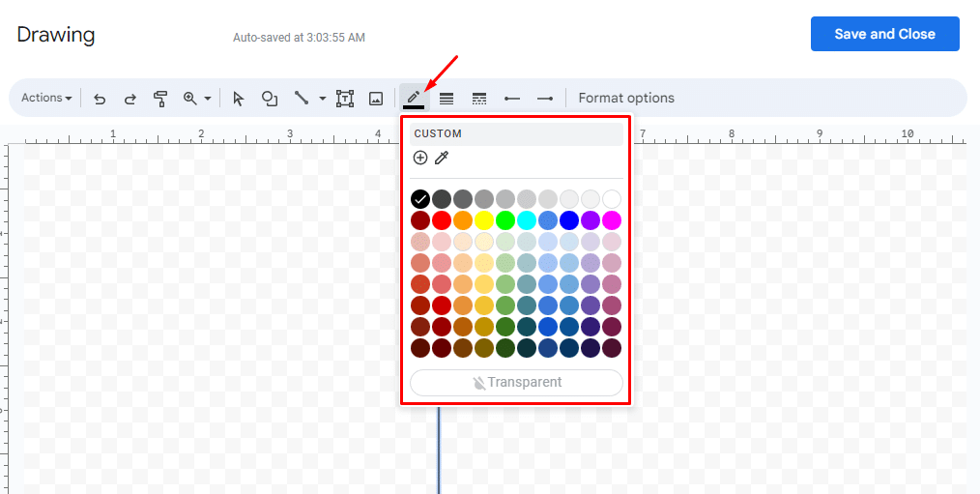Click the Insert image icon
This screenshot has height=494, width=980.
[376, 98]
